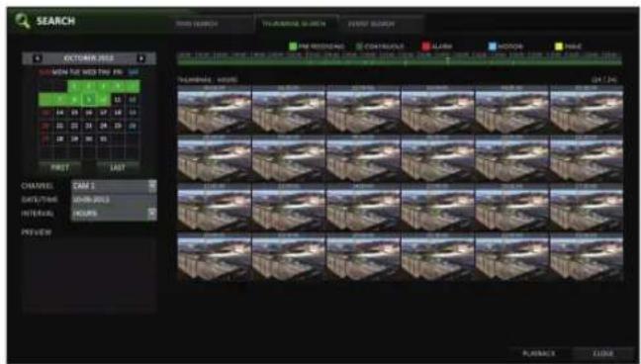Select October 28 in the calendar
The width and height of the screenshot is (641, 364).
60,139
